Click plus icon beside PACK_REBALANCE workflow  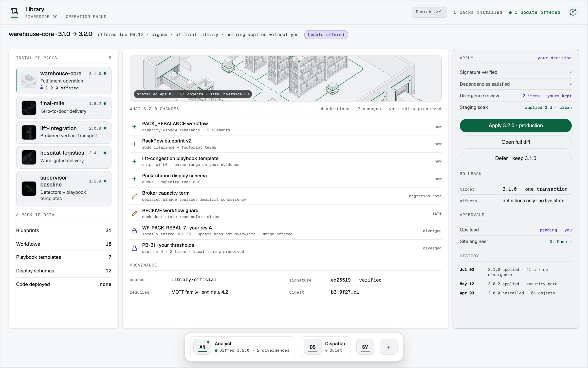click(134, 127)
